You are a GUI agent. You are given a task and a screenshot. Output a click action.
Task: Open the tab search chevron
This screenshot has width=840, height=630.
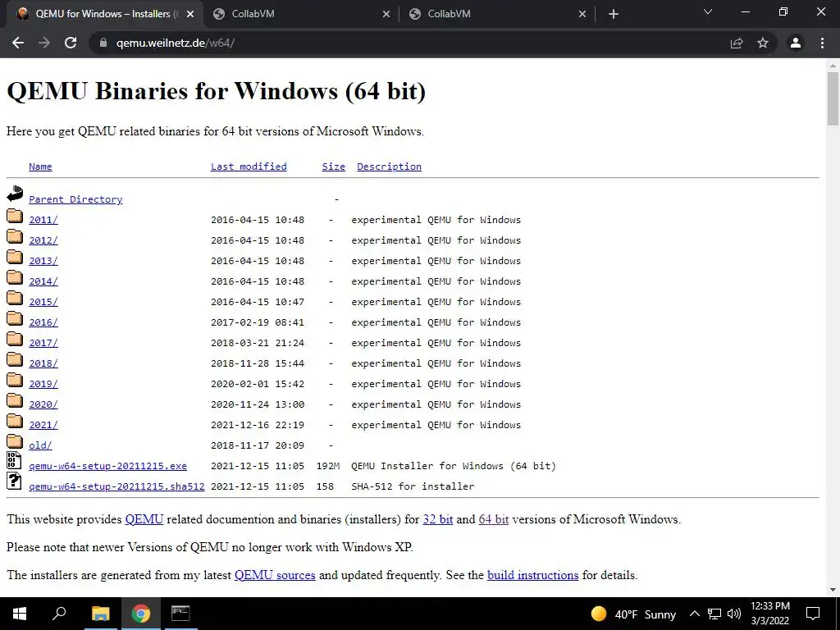(x=708, y=11)
